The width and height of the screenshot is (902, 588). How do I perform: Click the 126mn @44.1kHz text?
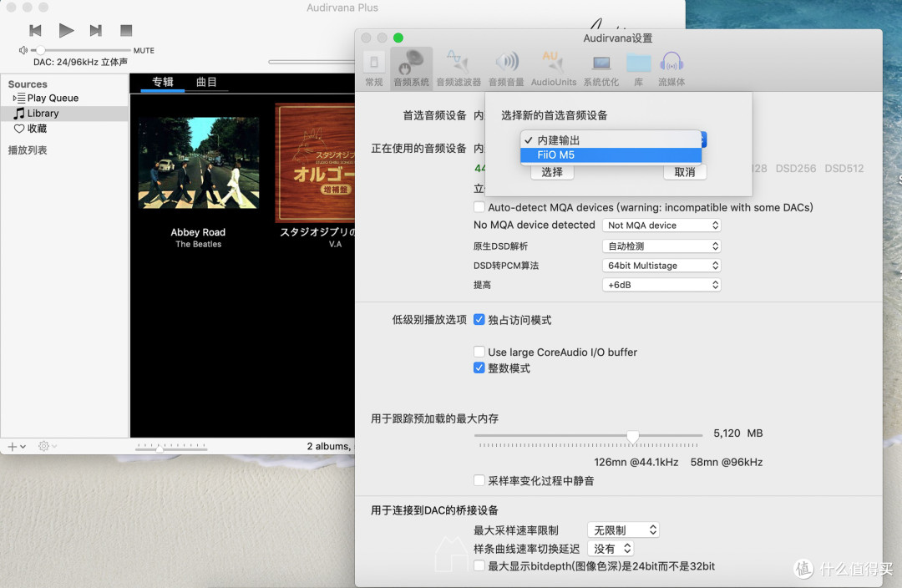(636, 462)
